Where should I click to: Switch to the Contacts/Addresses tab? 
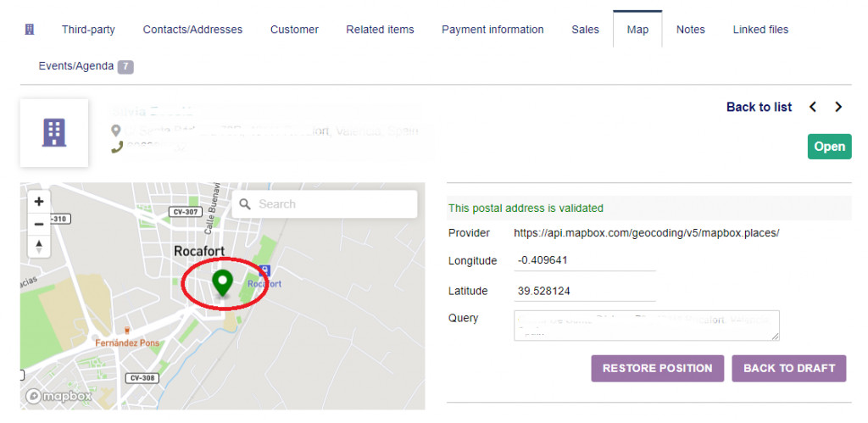192,30
